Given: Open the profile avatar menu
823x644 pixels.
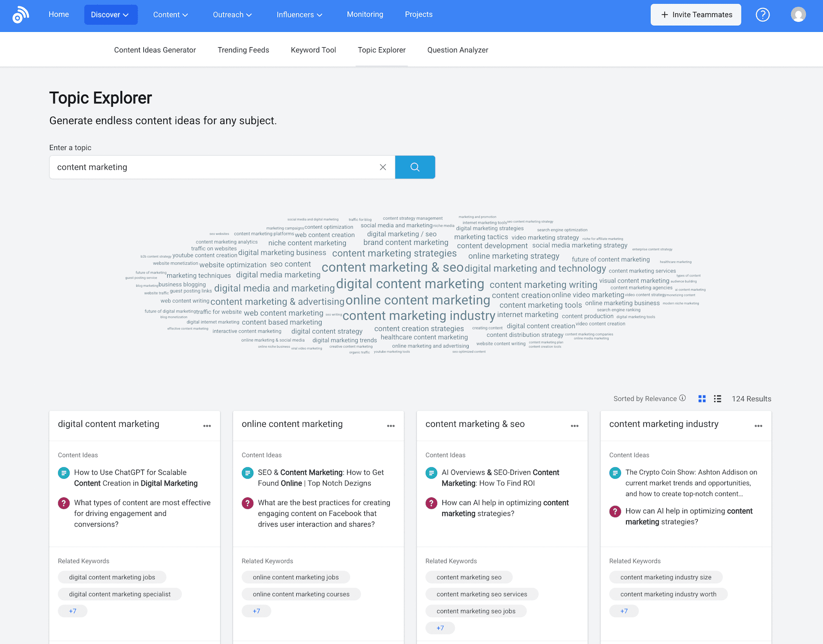Looking at the screenshot, I should coord(798,14).
